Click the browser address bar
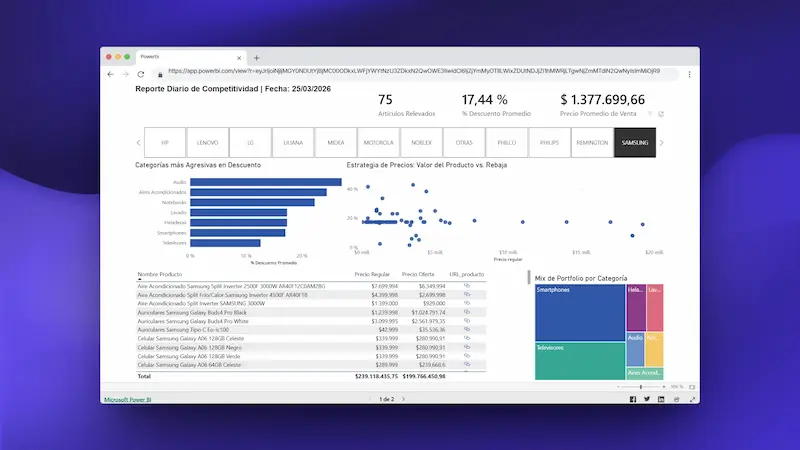The width and height of the screenshot is (800, 450). pos(420,72)
